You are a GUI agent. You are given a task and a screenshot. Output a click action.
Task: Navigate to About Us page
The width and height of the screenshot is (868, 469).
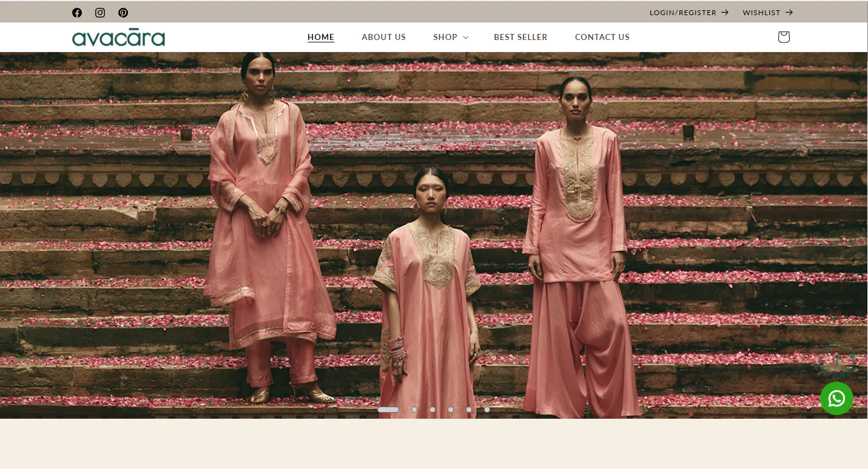tap(383, 37)
